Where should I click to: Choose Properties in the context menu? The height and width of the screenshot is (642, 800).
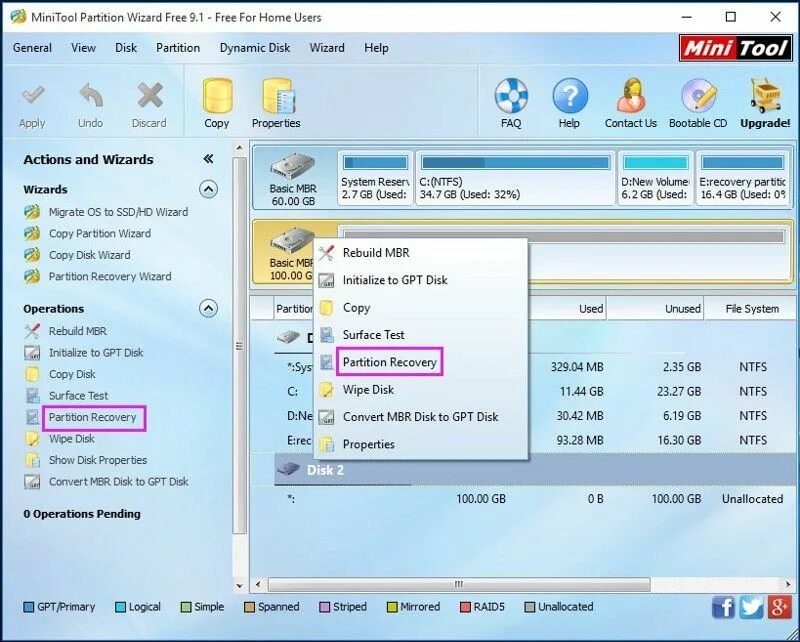point(421,445)
